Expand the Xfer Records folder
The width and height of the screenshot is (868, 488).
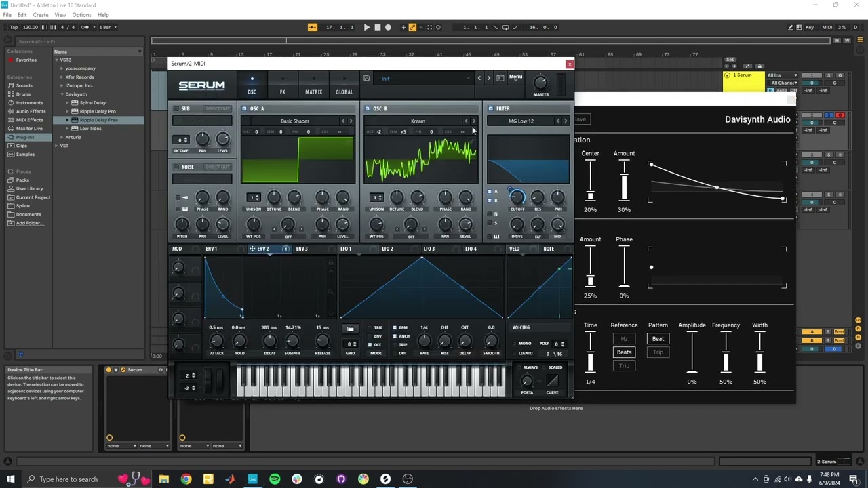62,77
